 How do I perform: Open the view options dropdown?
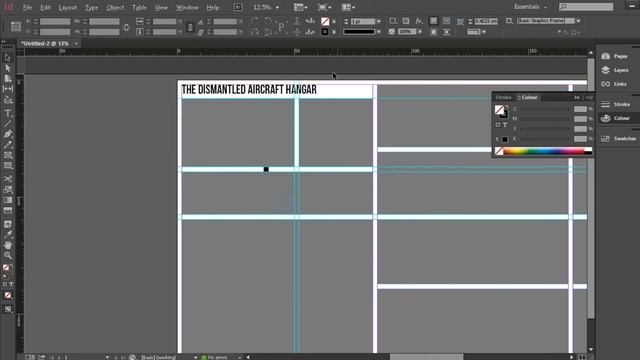[x=301, y=7]
